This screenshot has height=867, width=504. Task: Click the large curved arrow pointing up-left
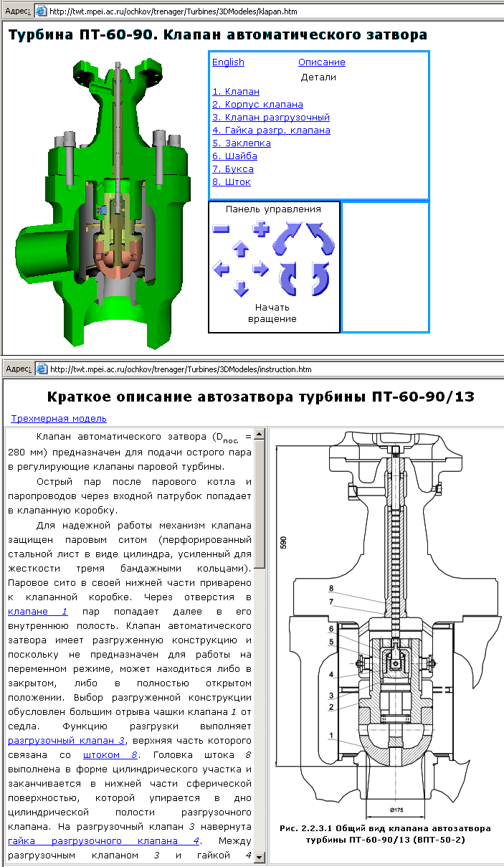point(321,238)
